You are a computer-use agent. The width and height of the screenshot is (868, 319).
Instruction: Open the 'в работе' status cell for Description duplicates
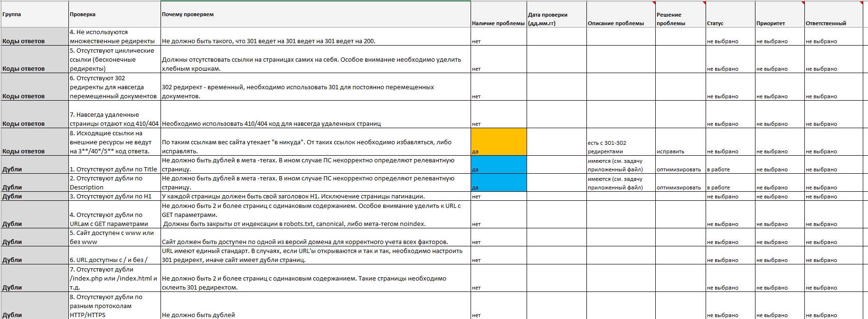click(730, 183)
